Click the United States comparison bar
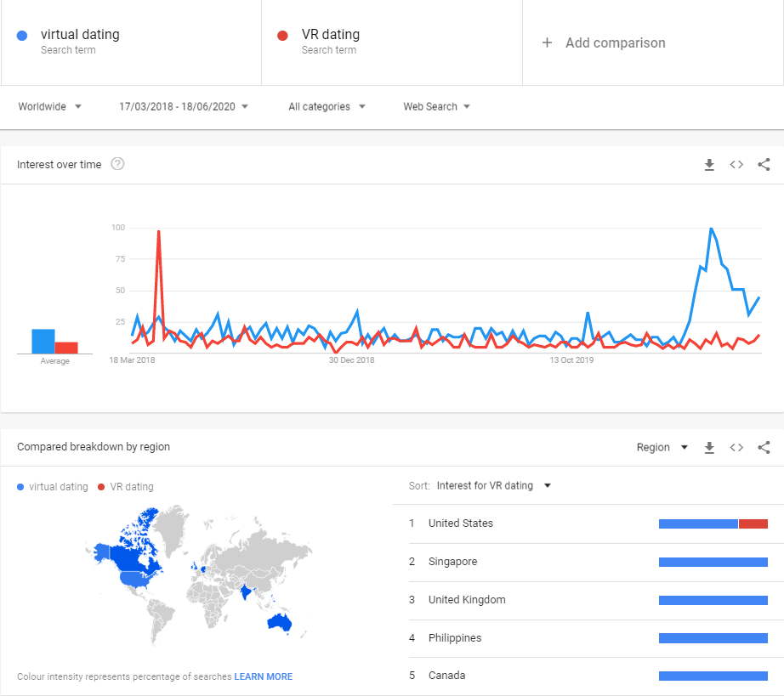Image resolution: width=784 pixels, height=696 pixels. click(x=713, y=523)
